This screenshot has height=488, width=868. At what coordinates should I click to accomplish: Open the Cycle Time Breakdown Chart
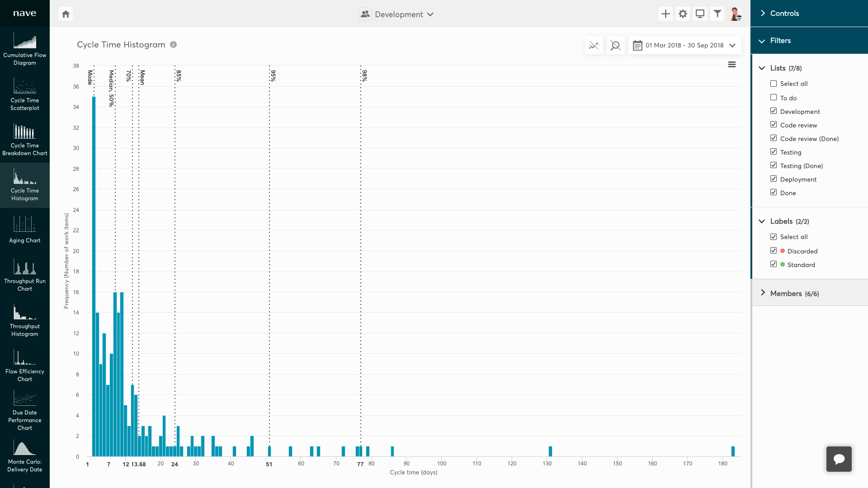pos(25,139)
